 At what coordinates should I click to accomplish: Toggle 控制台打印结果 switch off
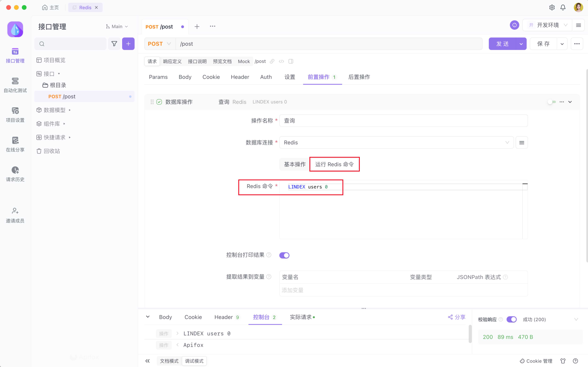tap(284, 255)
